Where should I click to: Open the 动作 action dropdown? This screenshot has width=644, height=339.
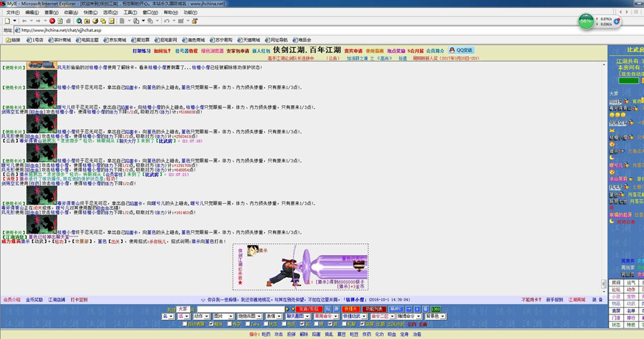201,316
